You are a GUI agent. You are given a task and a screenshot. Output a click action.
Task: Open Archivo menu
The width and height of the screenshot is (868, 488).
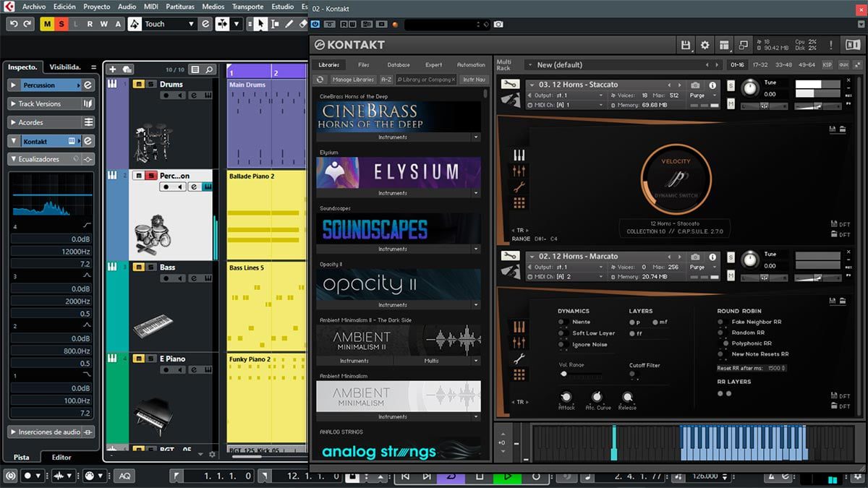(34, 7)
